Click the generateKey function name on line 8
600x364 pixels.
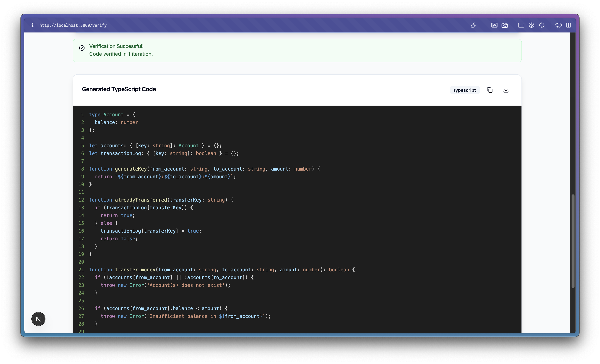[x=131, y=169]
